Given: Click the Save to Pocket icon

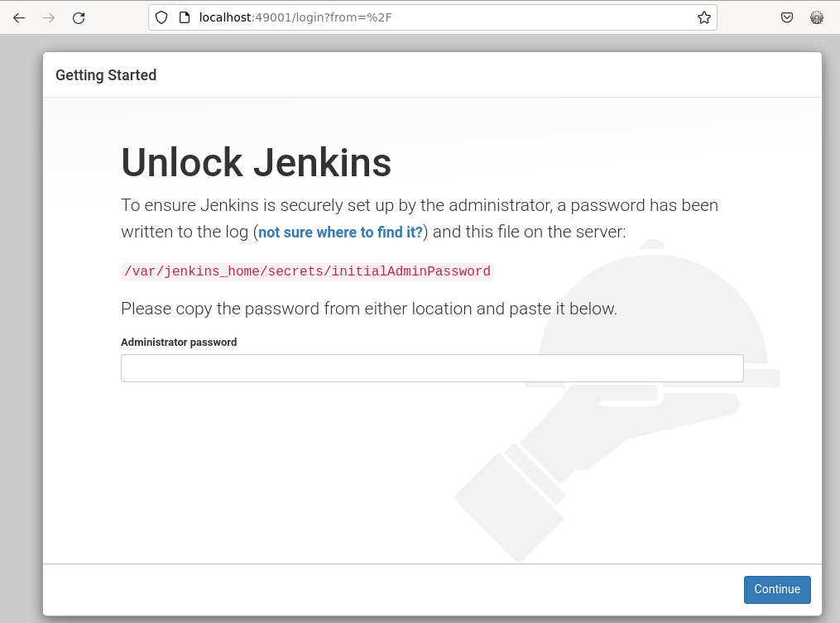Looking at the screenshot, I should [x=787, y=17].
